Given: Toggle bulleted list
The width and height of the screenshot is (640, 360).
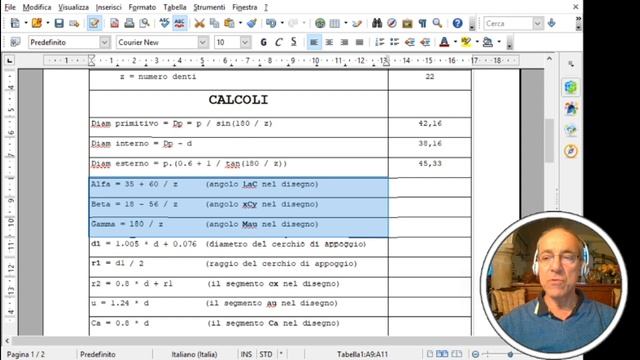Looking at the screenshot, I should [394, 42].
